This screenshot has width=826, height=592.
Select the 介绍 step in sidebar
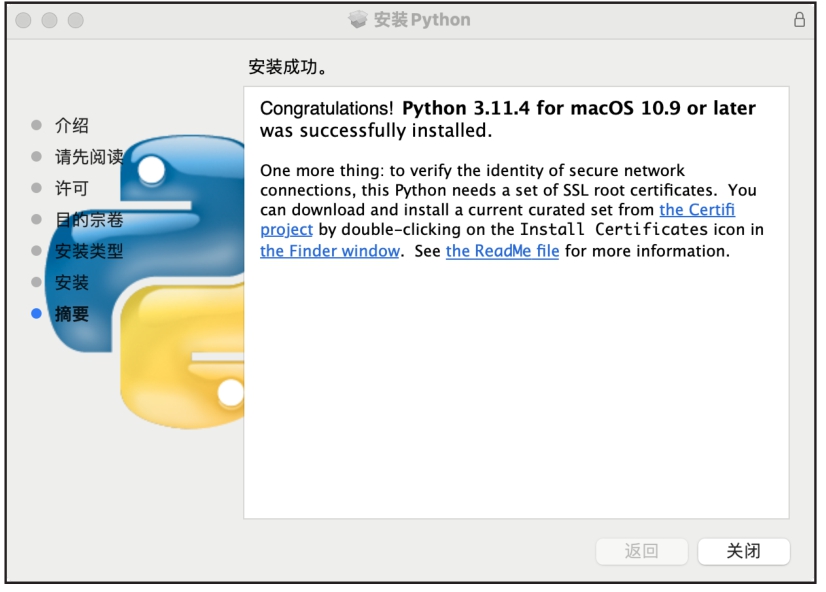(71, 125)
